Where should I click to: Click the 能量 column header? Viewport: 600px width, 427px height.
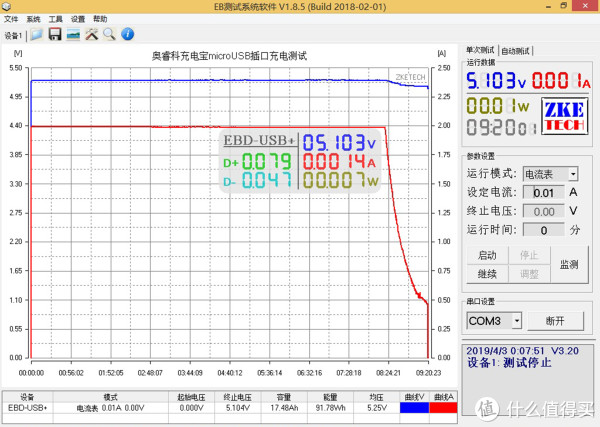coord(331,397)
